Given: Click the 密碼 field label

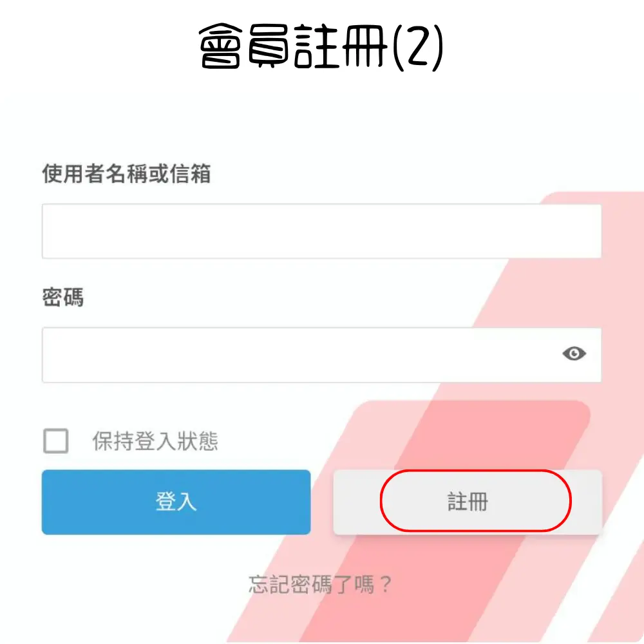Looking at the screenshot, I should 62,298.
